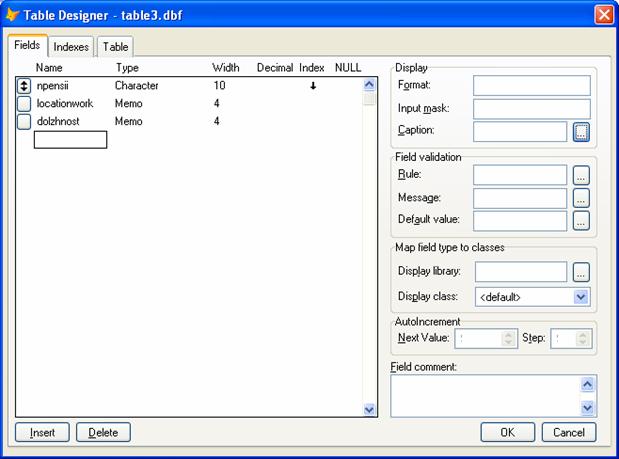The height and width of the screenshot is (459, 619).
Task: Confirm with the OK button
Action: (508, 433)
